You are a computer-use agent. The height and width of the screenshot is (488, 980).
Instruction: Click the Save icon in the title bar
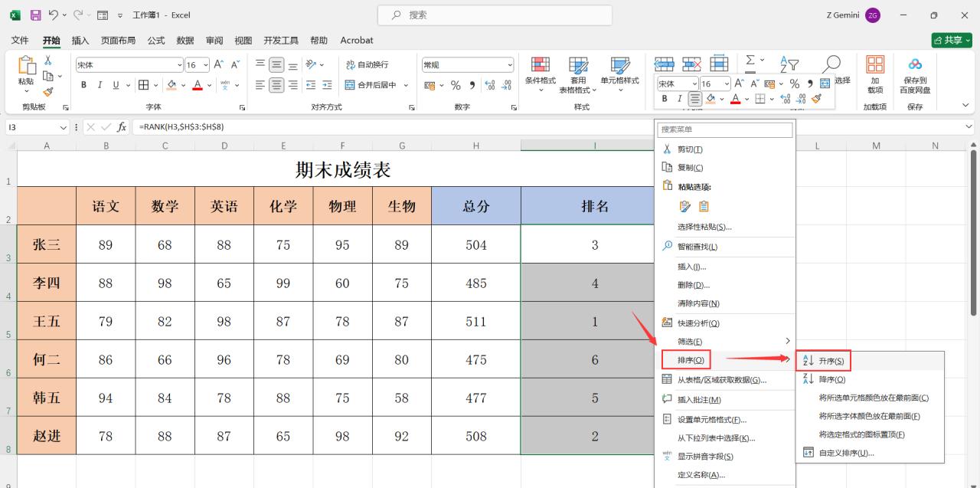[35, 15]
